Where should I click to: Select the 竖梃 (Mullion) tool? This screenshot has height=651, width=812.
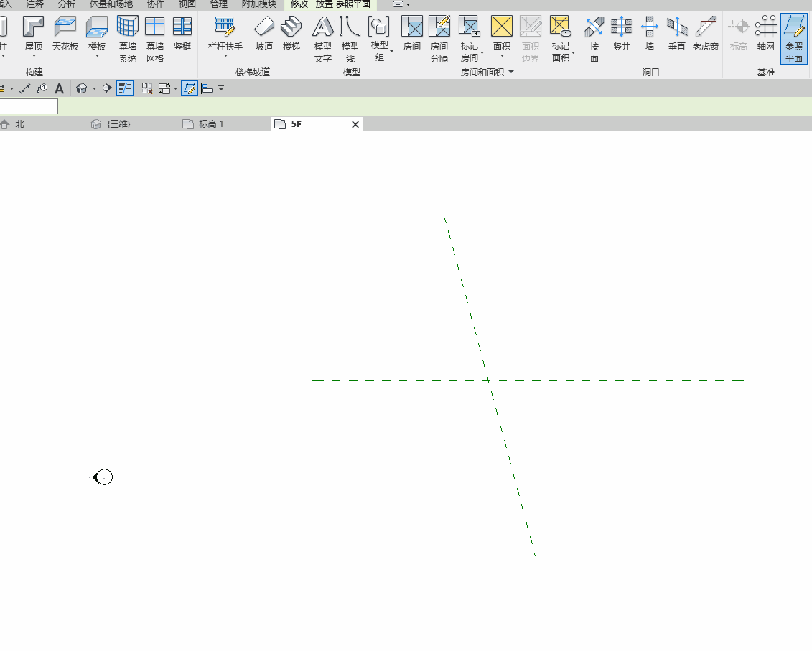point(182,34)
